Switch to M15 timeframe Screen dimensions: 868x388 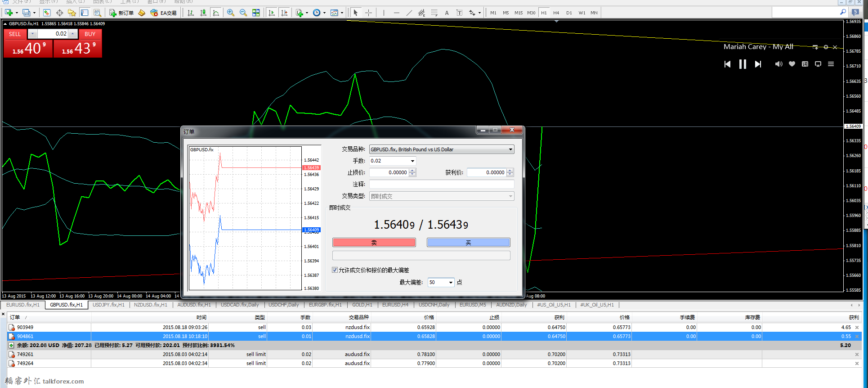[519, 13]
